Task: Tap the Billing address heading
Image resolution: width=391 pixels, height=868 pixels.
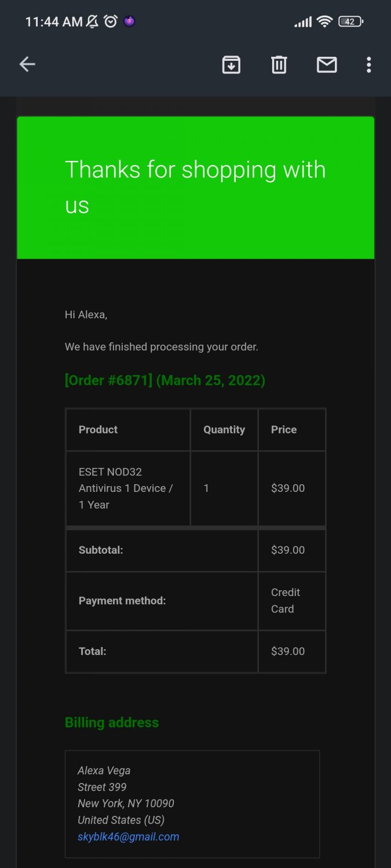Action: [x=112, y=722]
